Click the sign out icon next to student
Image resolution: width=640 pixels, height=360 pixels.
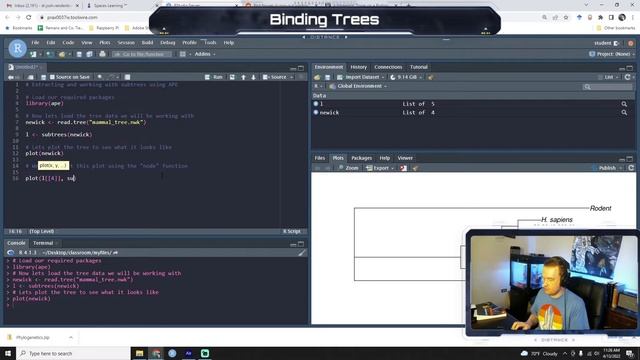point(617,43)
